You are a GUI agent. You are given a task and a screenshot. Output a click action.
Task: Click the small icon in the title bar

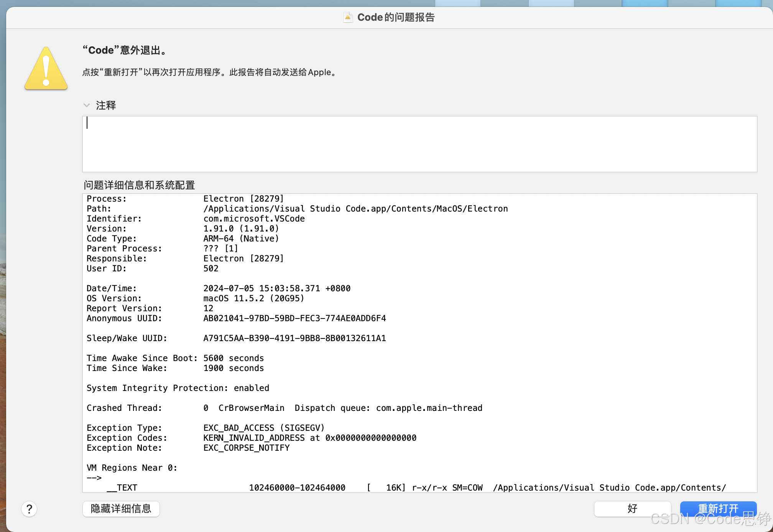348,17
